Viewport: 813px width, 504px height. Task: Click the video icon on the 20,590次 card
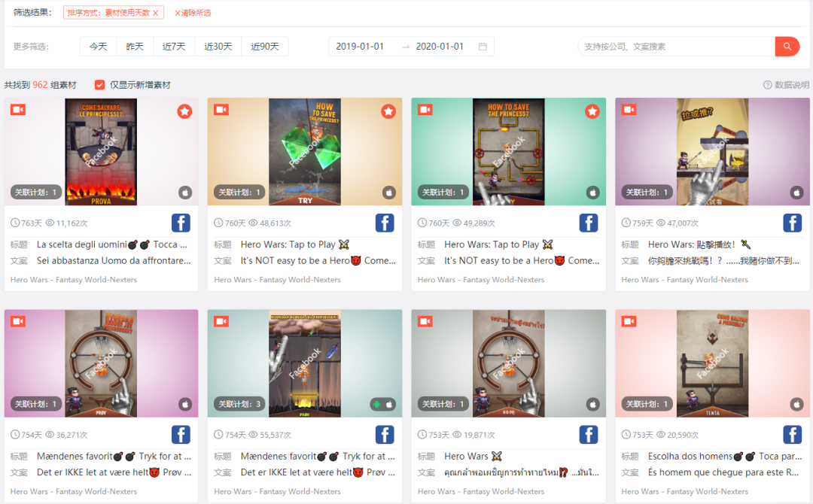click(629, 322)
